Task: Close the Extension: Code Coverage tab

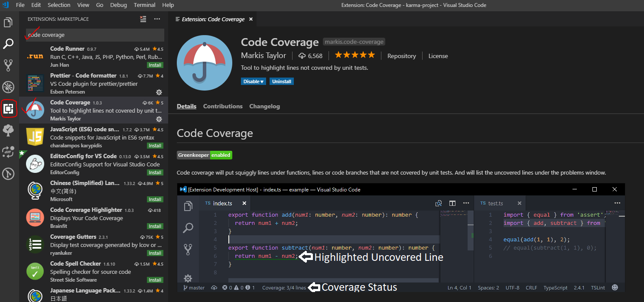Action: [x=250, y=19]
